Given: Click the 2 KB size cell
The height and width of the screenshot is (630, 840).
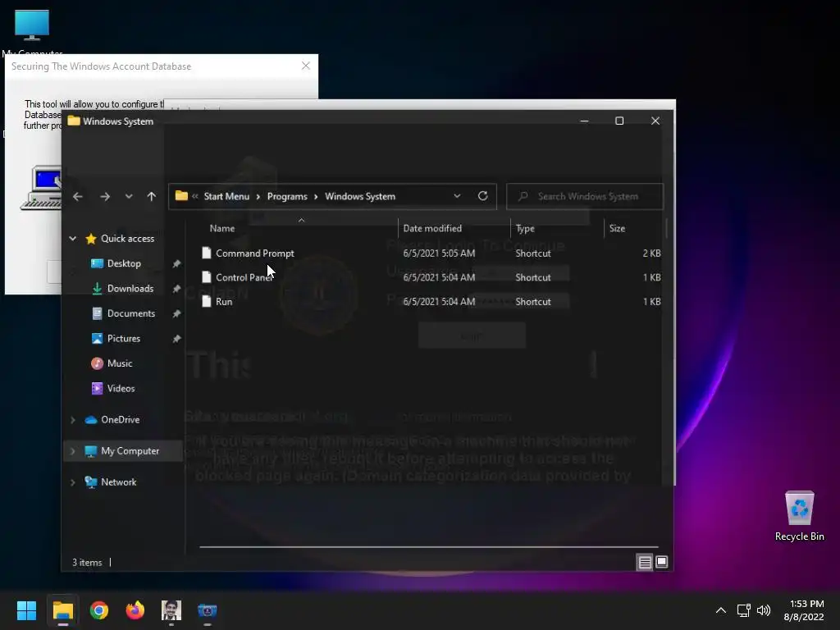Looking at the screenshot, I should point(651,253).
